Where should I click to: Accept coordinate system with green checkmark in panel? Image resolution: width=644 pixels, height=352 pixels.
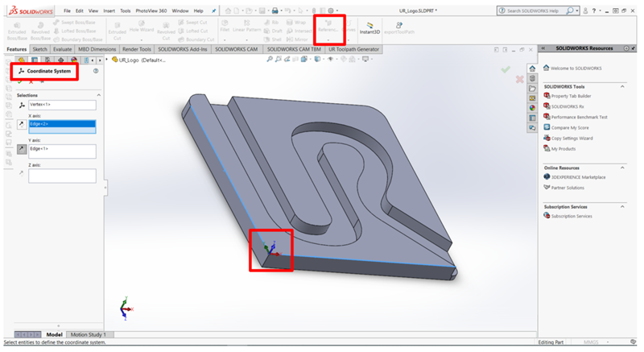[19, 81]
